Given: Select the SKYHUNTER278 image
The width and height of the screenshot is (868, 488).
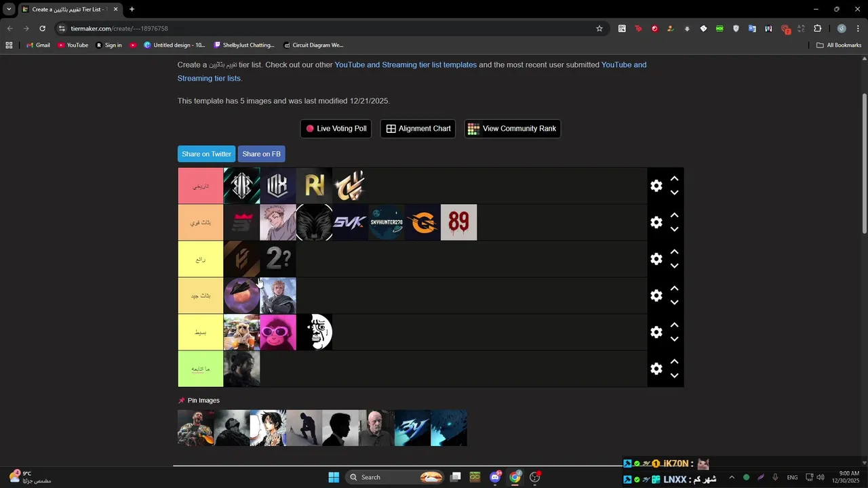Looking at the screenshot, I should click(x=387, y=222).
